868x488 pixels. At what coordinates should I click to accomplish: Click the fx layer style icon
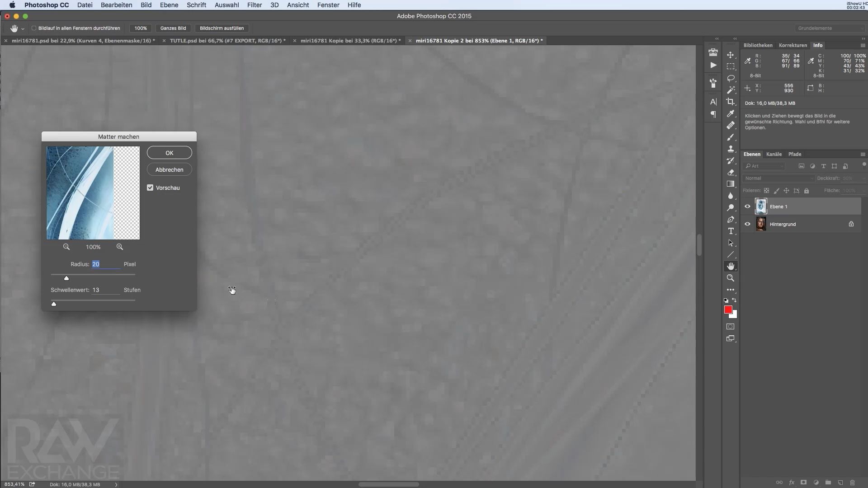pyautogui.click(x=791, y=483)
